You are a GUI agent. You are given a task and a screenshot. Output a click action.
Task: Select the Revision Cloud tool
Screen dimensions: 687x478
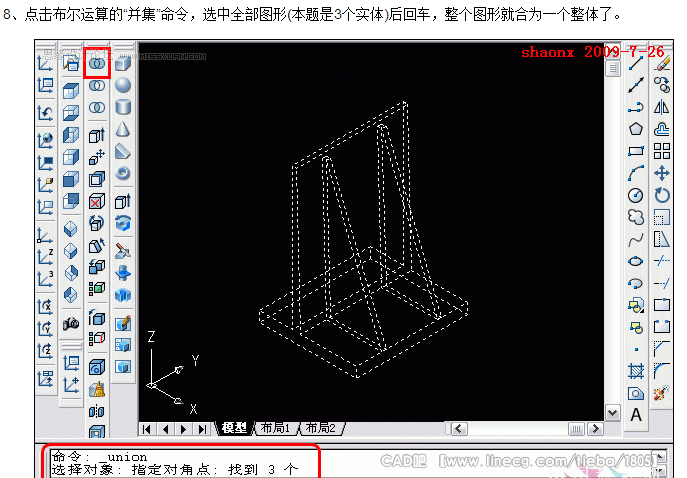[636, 217]
